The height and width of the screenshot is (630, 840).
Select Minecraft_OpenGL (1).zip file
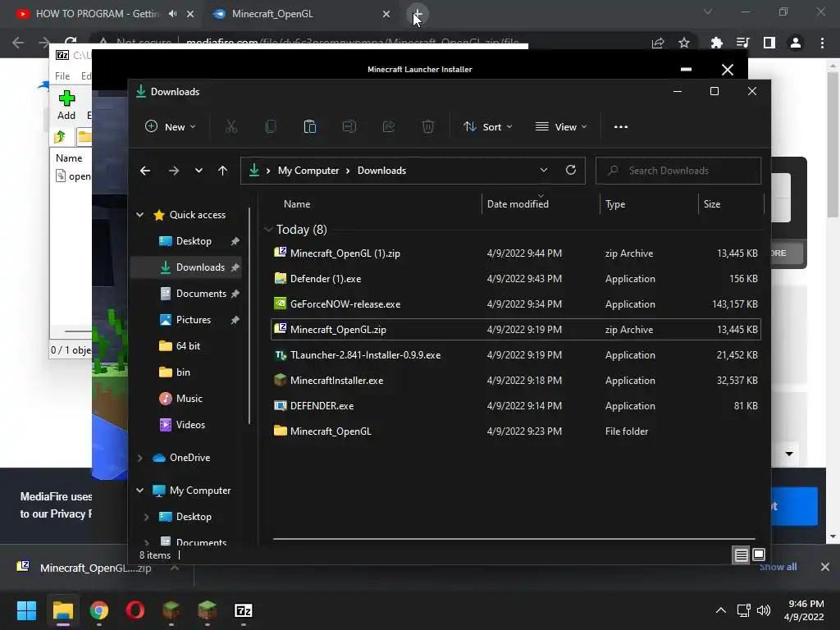[x=516, y=253]
